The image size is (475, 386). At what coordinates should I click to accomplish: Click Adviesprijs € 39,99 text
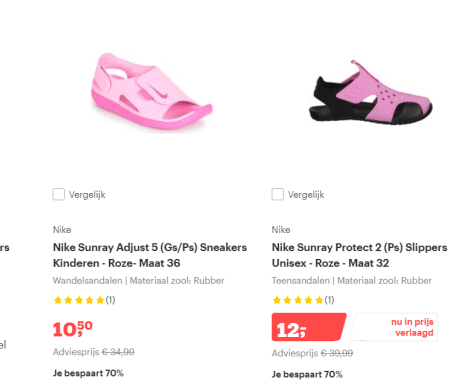click(312, 353)
